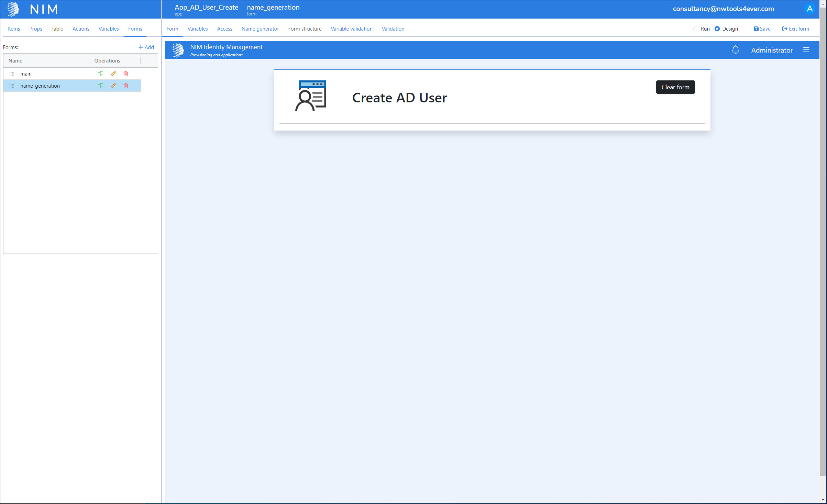Select Design mode radio button
Viewport: 827px width, 504px height.
[717, 29]
